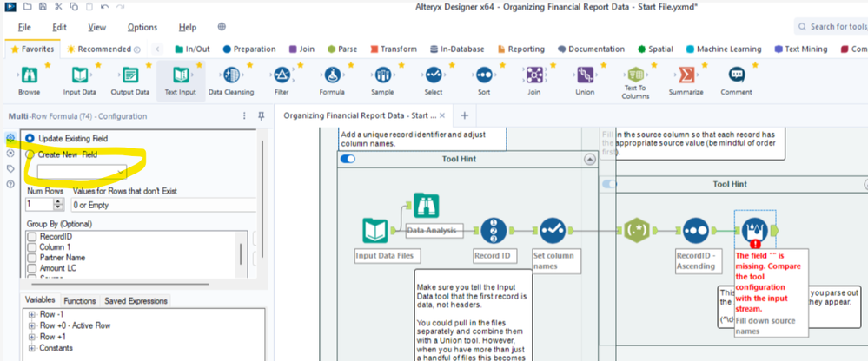
Task: Click the Input Data Files node on canvas
Action: pos(376,231)
